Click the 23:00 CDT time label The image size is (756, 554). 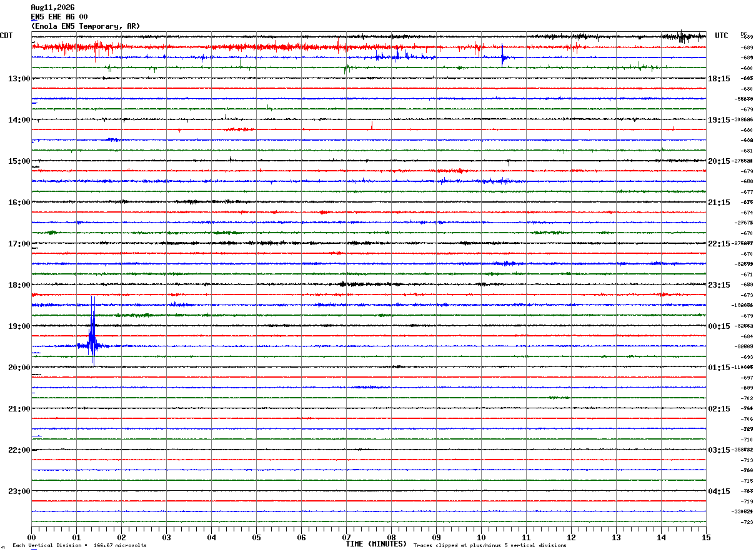click(19, 491)
